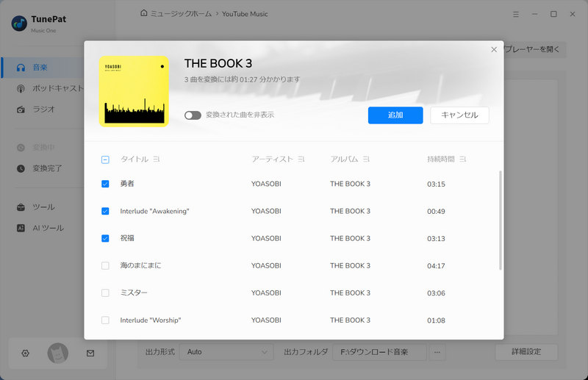Open the ラジオ radio icon
Image resolution: width=588 pixels, height=380 pixels.
click(x=21, y=110)
